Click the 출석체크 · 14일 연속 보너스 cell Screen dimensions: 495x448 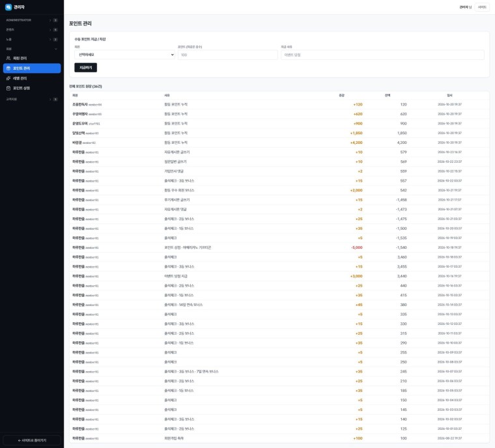[x=183, y=305]
